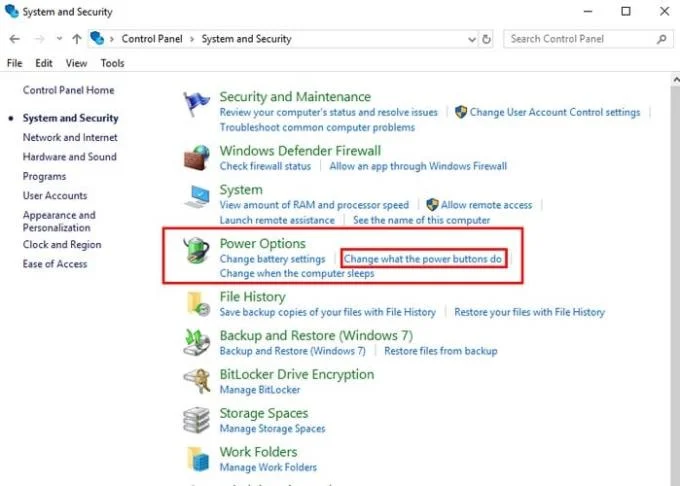Expand the chevron after Control Panel breadcrumb
Screen dimensions: 680x486
[x=192, y=39]
